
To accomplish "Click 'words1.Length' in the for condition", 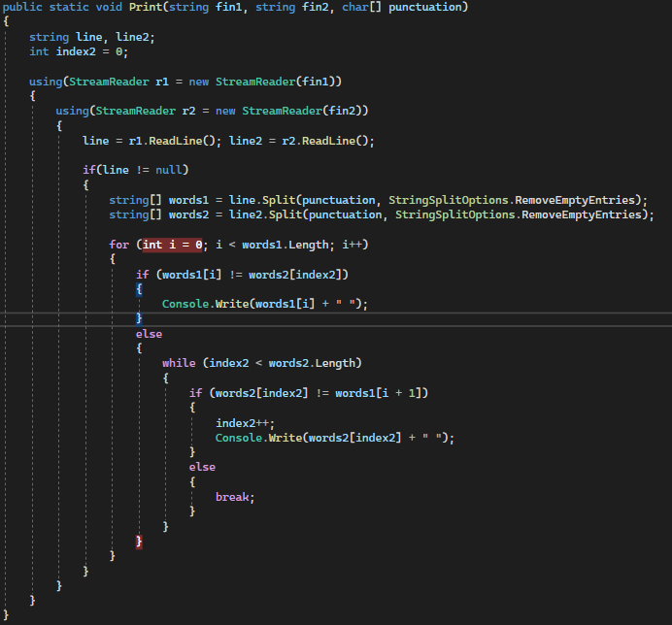I will point(285,245).
